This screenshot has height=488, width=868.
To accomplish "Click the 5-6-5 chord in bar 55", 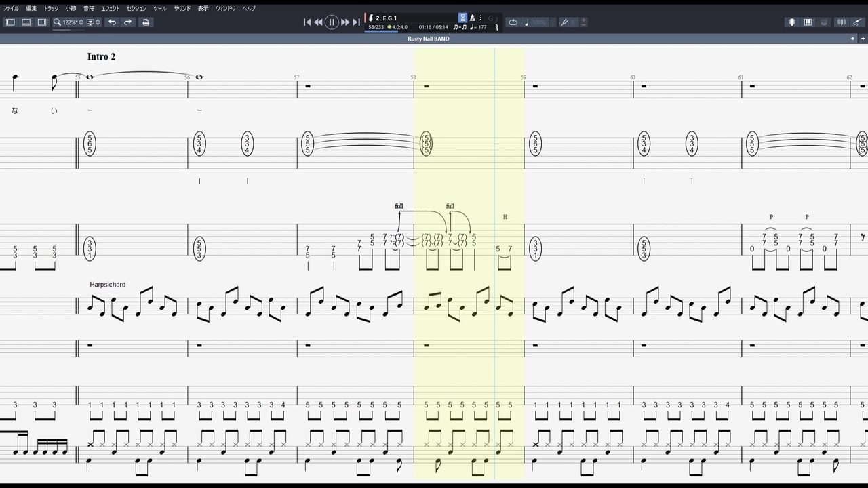I will pyautogui.click(x=90, y=144).
